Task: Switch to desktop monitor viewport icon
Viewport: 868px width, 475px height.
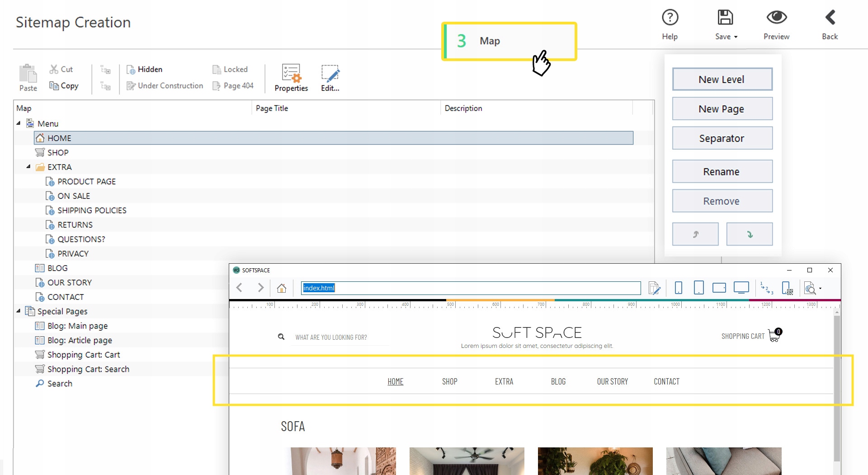Action: coord(741,288)
